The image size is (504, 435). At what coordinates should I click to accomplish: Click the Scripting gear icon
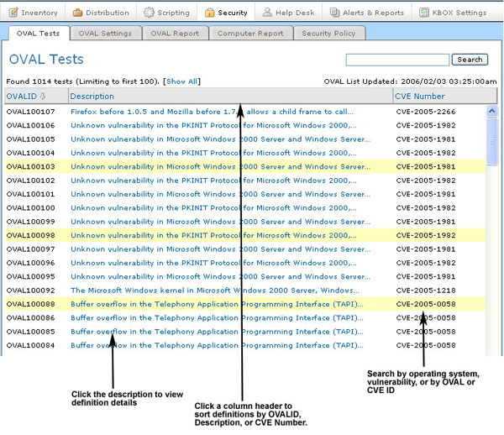pos(150,13)
